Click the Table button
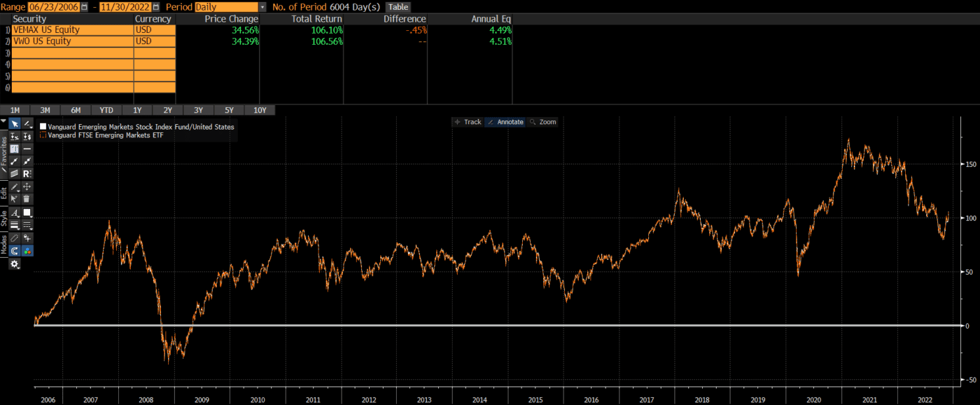Viewport: 980px width, 405px height. coord(398,7)
